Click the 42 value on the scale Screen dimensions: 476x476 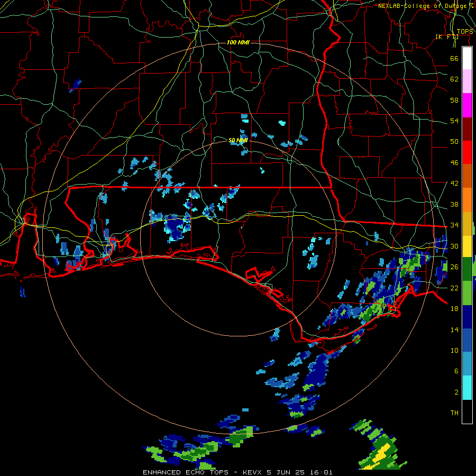click(454, 184)
